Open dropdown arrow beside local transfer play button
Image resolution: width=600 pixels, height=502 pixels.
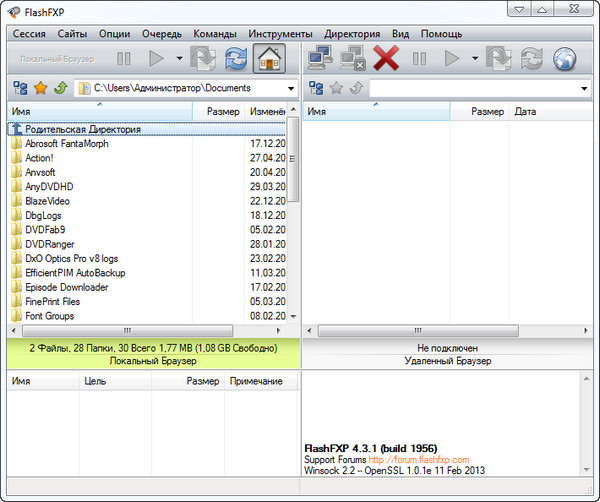click(179, 59)
